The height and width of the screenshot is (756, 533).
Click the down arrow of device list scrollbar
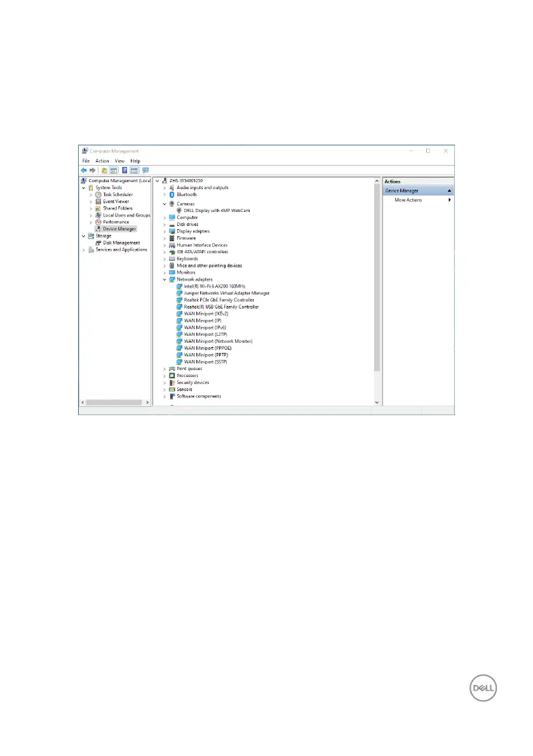pos(377,402)
